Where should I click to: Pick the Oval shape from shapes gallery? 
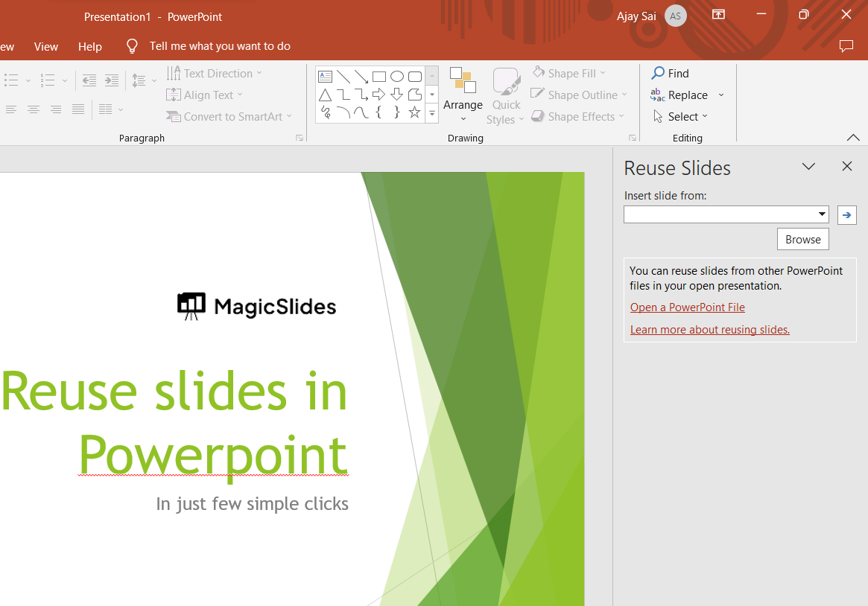click(397, 77)
